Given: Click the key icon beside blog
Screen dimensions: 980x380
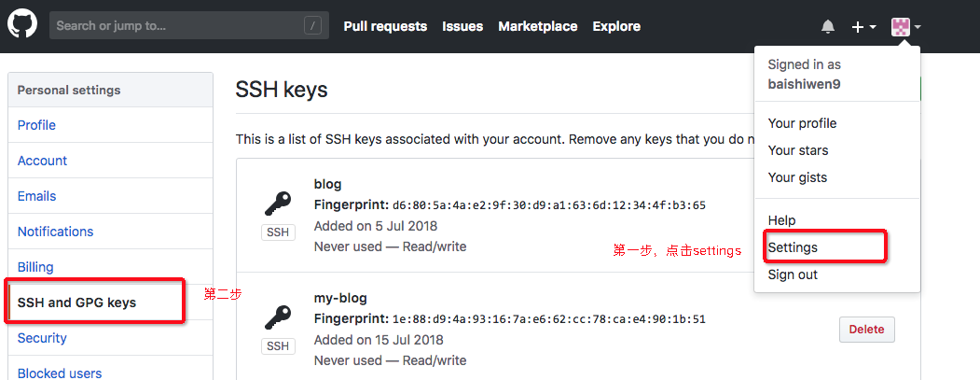Looking at the screenshot, I should pos(278,204).
